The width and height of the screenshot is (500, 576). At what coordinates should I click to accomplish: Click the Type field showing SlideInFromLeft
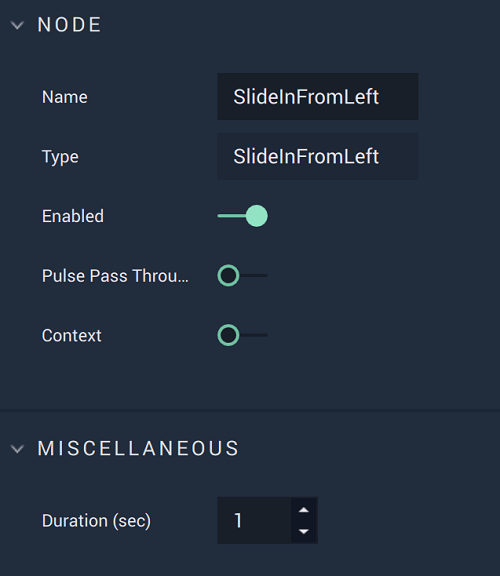[x=318, y=156]
